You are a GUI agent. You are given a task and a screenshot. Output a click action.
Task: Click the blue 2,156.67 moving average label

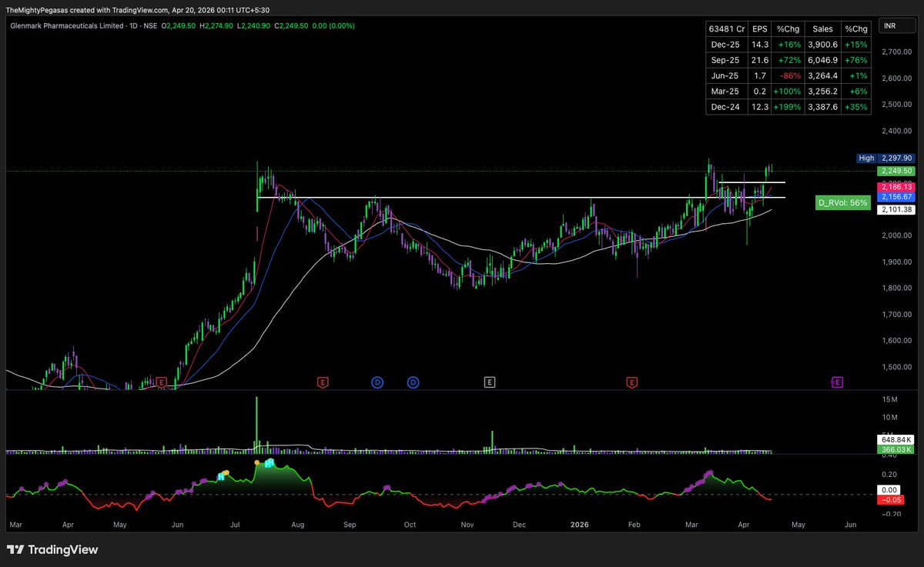coord(896,198)
